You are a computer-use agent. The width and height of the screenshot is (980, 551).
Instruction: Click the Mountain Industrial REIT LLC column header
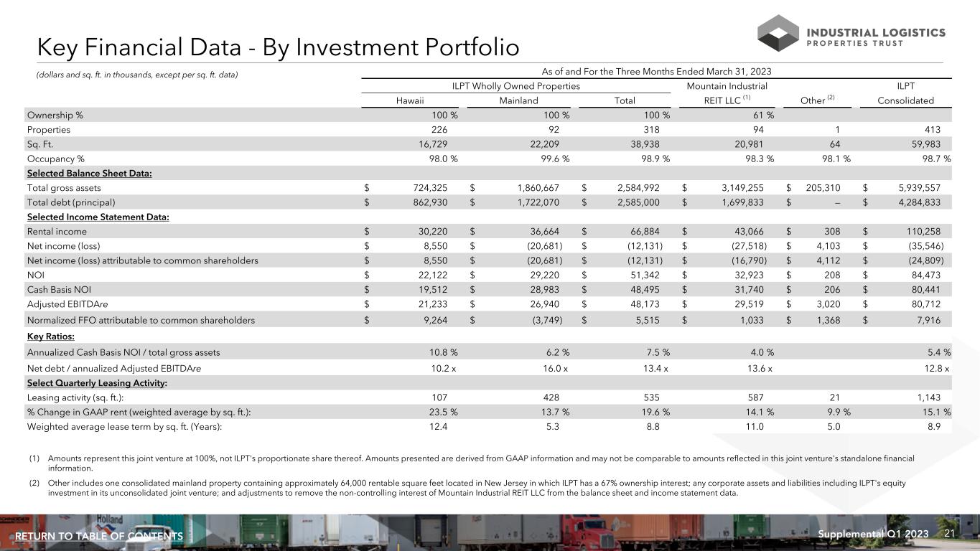tap(727, 93)
